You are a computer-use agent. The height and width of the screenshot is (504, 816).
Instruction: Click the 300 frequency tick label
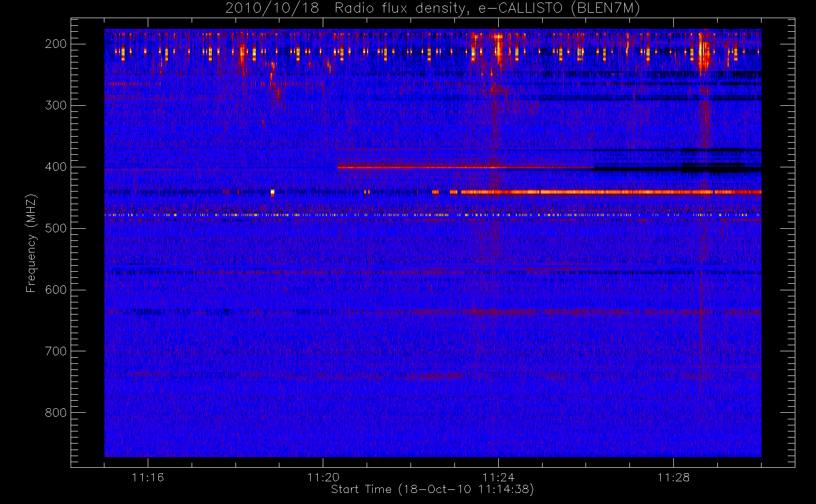pyautogui.click(x=55, y=105)
